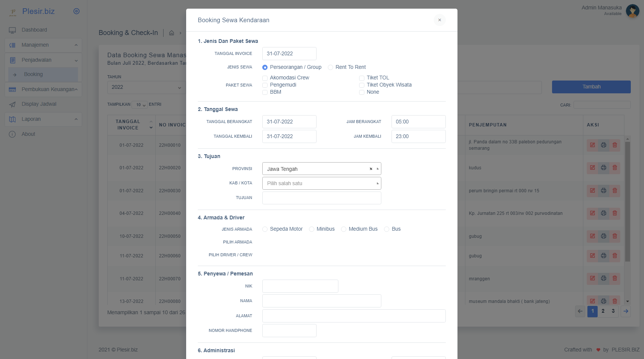This screenshot has height=359, width=644.
Task: Click the About info icon in sidebar
Action: pos(12,134)
